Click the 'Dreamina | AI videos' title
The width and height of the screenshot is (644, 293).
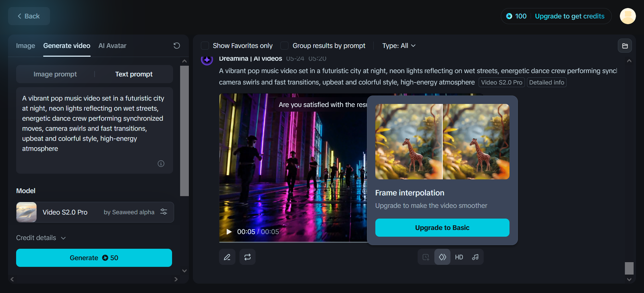(251, 59)
